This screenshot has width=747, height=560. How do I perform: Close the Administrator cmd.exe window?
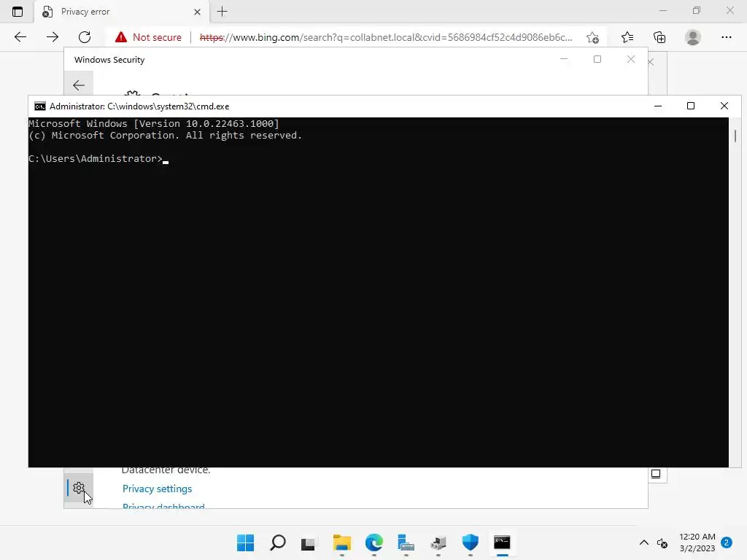[724, 106]
